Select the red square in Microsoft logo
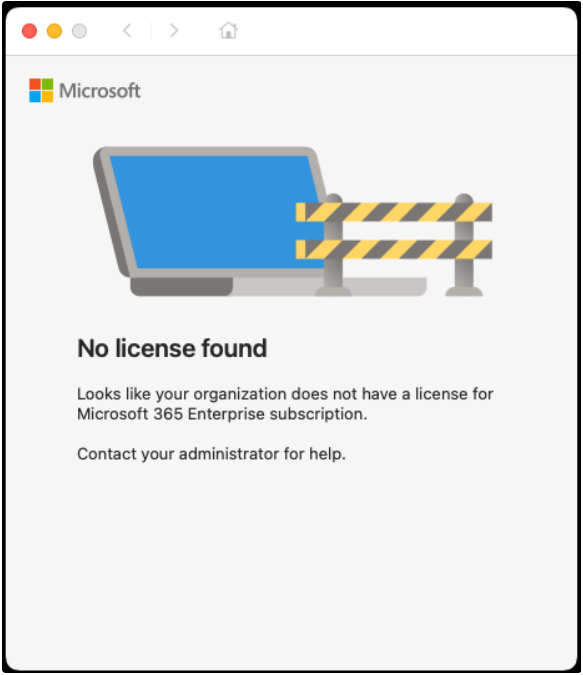The image size is (583, 675). pos(35,84)
